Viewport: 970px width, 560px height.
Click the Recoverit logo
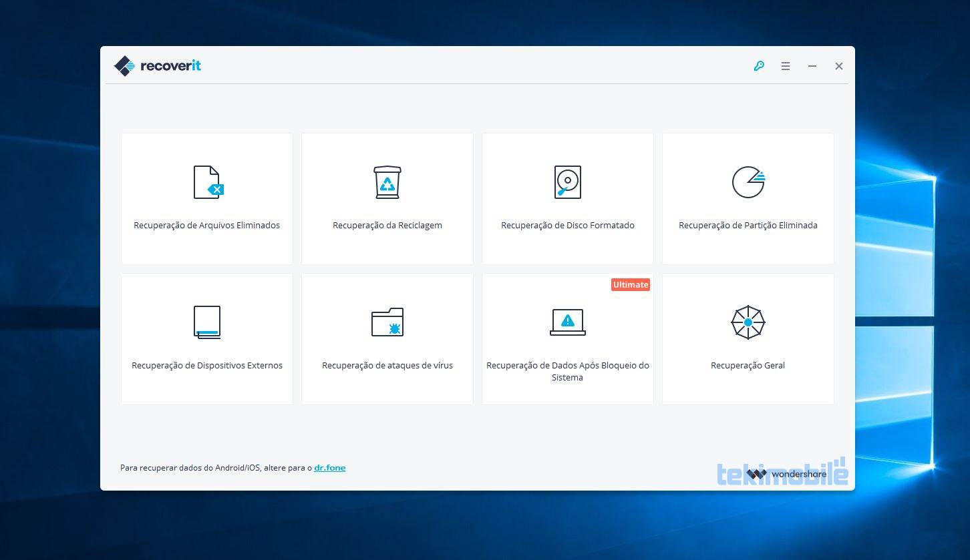pyautogui.click(x=158, y=65)
